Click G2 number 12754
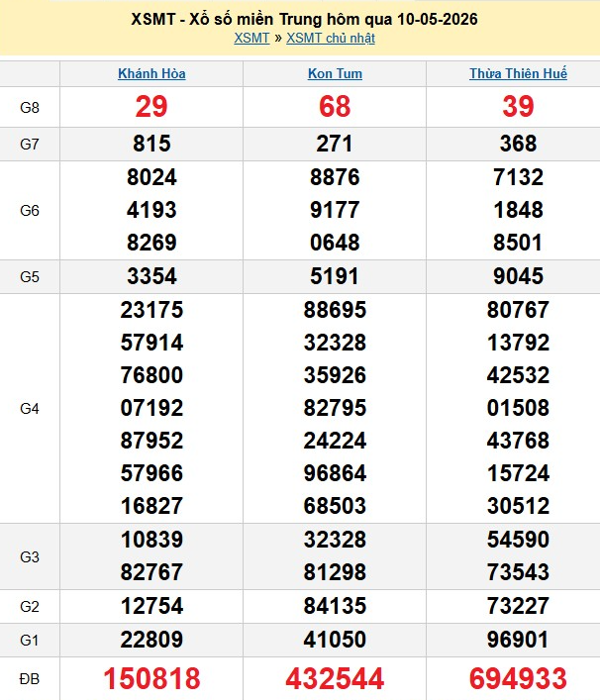Screen dimensions: 600x700 point(151,606)
